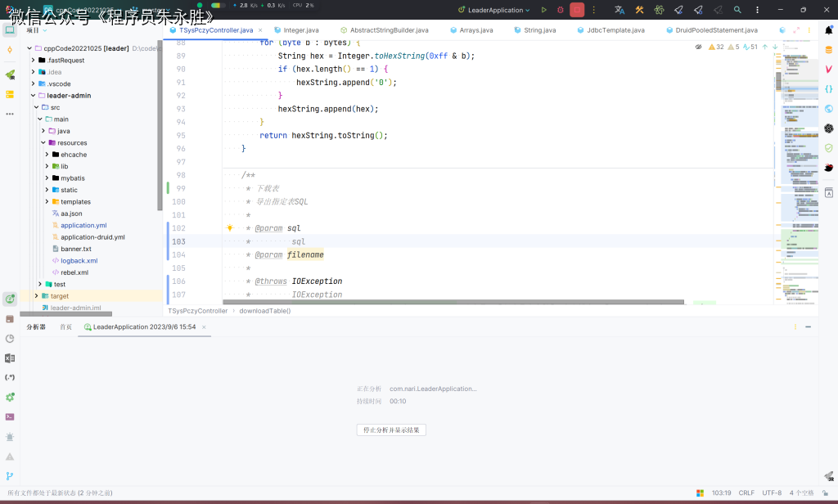Open the Problems warning triangle icon
The height and width of the screenshot is (504, 838).
tap(10, 457)
